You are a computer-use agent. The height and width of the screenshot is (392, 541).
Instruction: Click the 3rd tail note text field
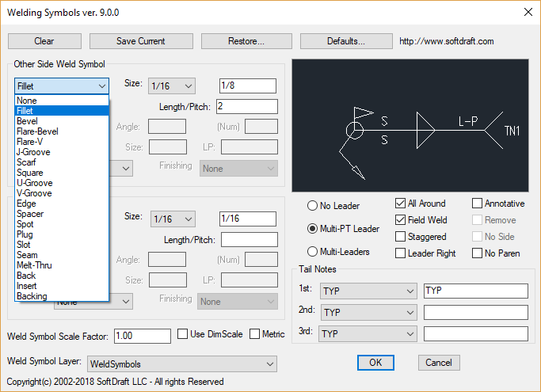(x=476, y=333)
